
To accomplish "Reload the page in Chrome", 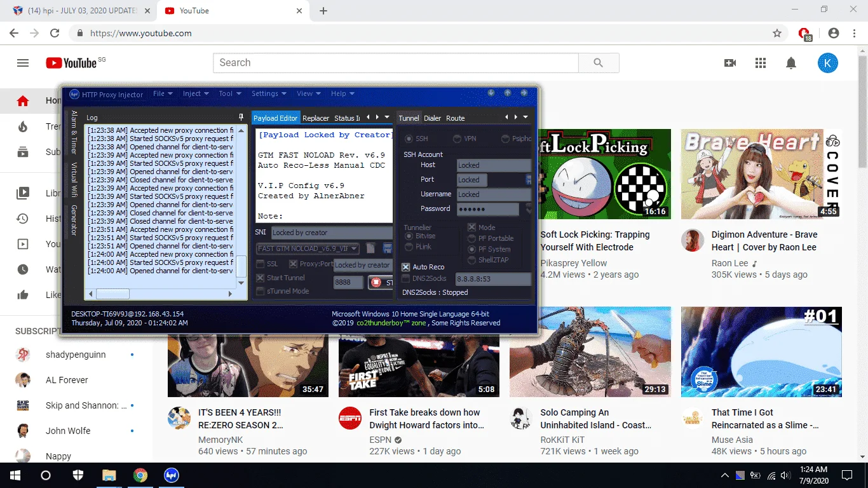I will pyautogui.click(x=55, y=33).
